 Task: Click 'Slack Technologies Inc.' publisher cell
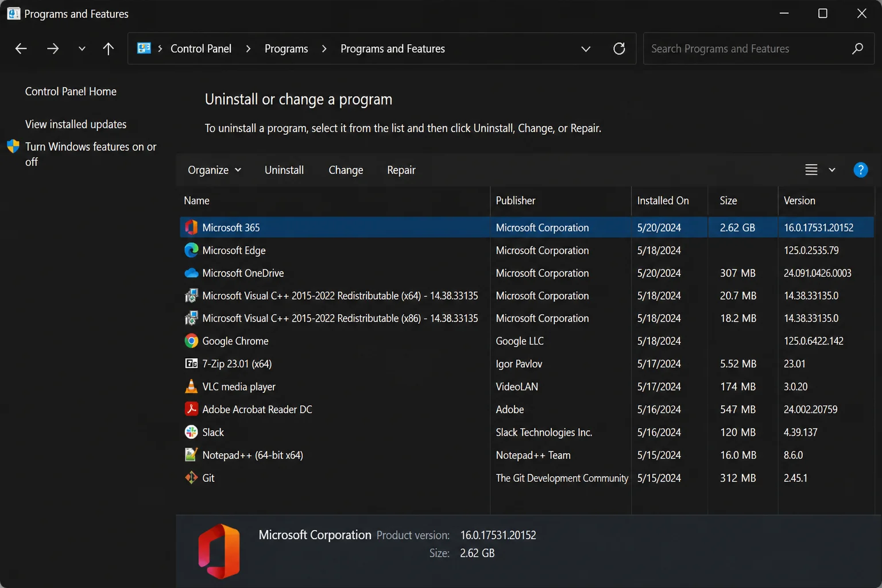click(x=544, y=432)
